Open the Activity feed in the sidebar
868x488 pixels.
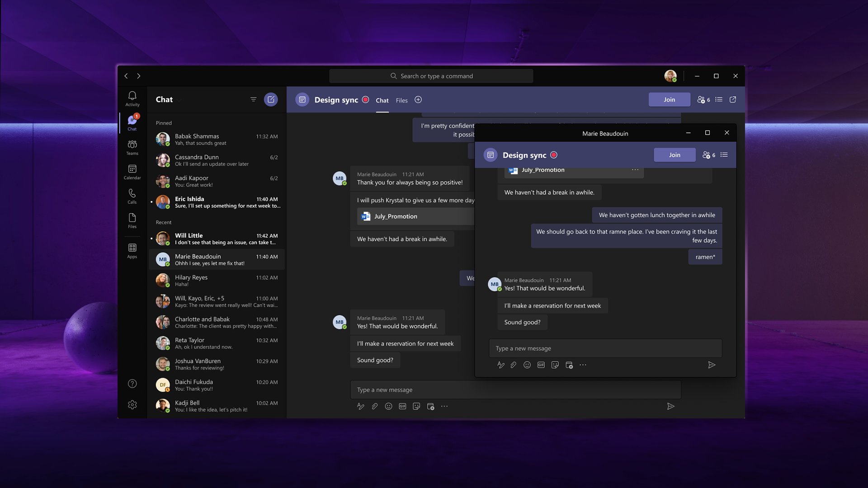132,99
